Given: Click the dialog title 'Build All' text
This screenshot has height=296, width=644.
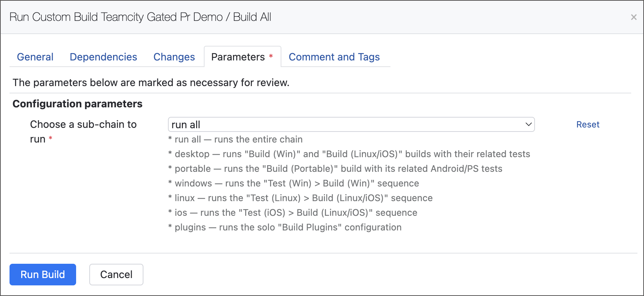Looking at the screenshot, I should (252, 17).
